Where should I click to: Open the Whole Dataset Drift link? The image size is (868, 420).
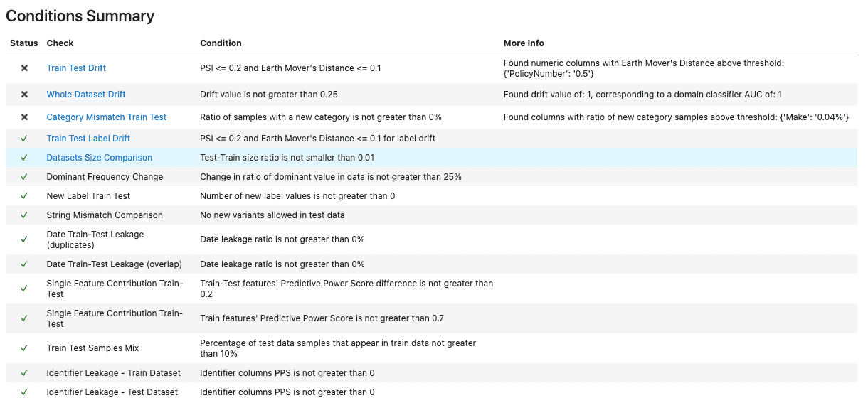(x=86, y=95)
